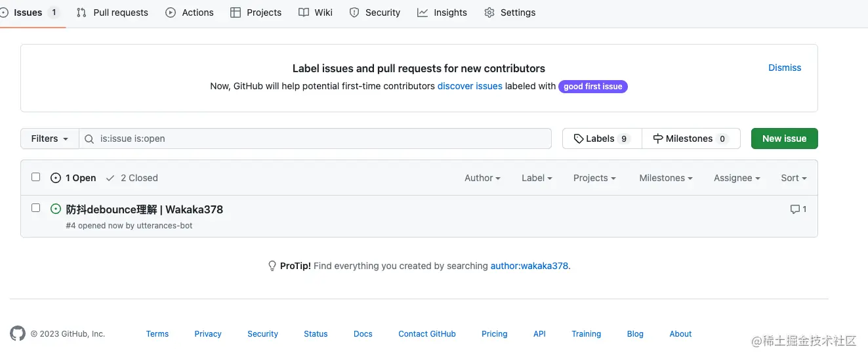Screen dimensions: 868x359
Task: Open the Milestones list
Action: pos(691,138)
